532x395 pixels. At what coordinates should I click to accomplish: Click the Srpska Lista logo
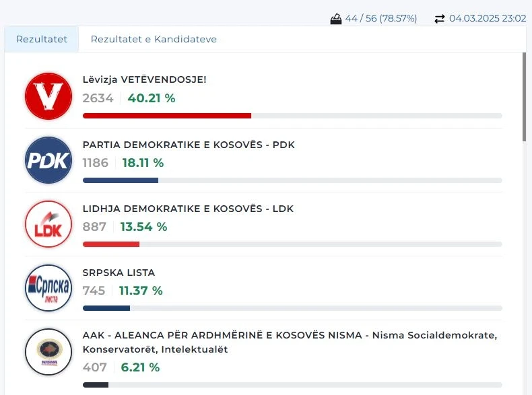tap(48, 288)
